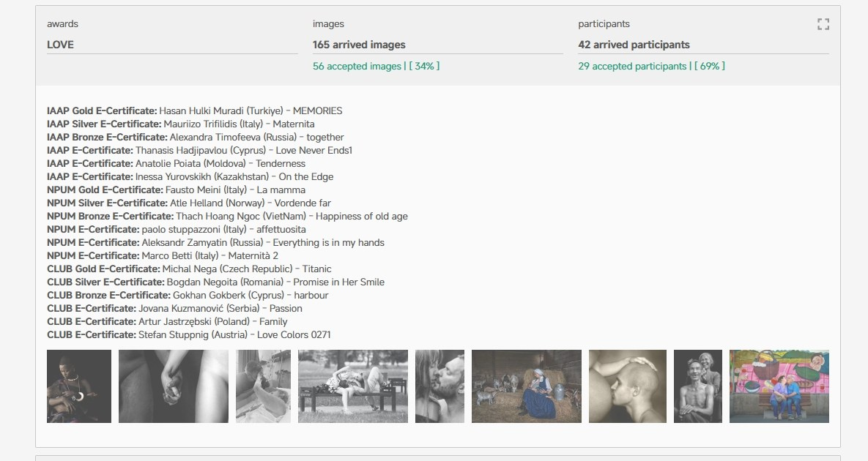Open the close-up holding hands photo
The width and height of the screenshot is (868, 461).
pos(174,386)
